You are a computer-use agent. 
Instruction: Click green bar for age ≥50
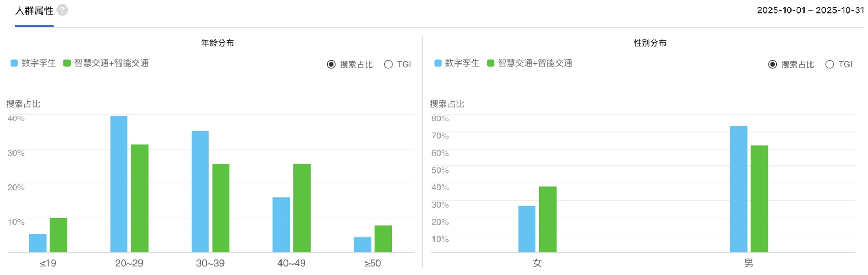383,239
